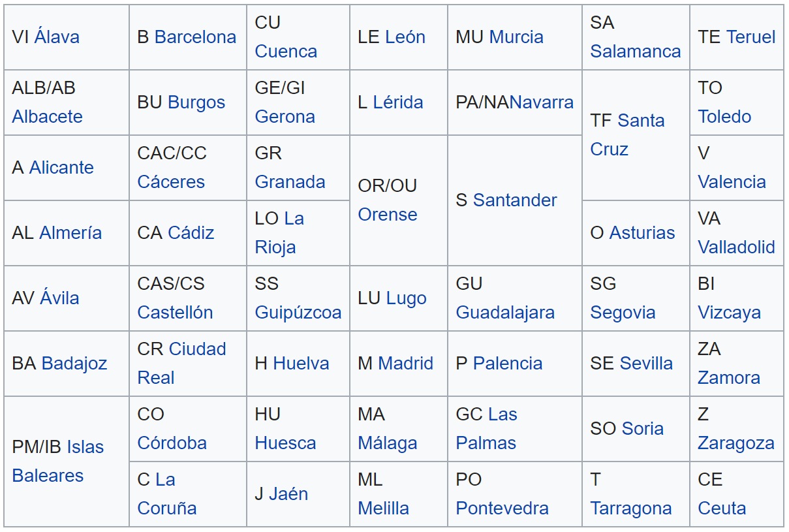Open the Santander link
Viewport: 789px width, 532px height.
pos(515,200)
